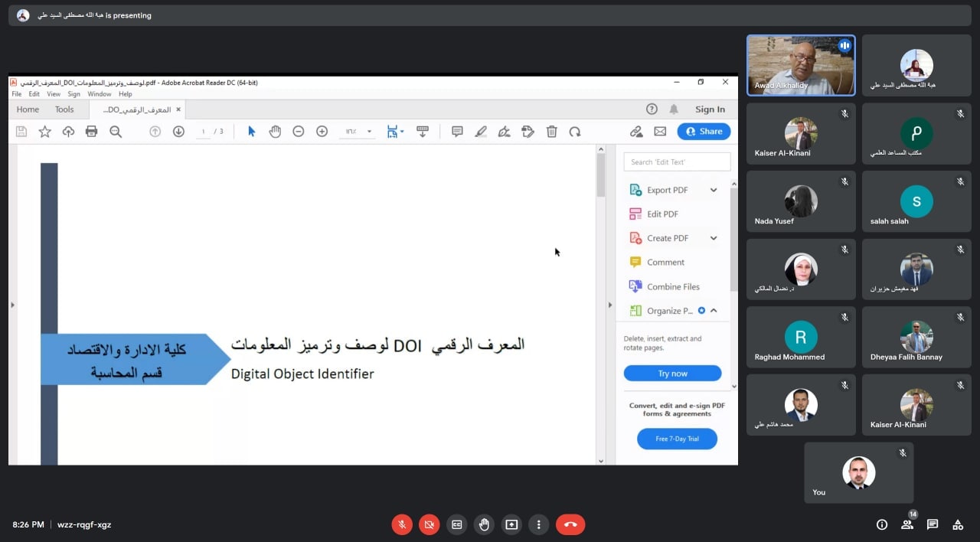Toggle closed captions
This screenshot has width=980, height=542.
pos(457,524)
